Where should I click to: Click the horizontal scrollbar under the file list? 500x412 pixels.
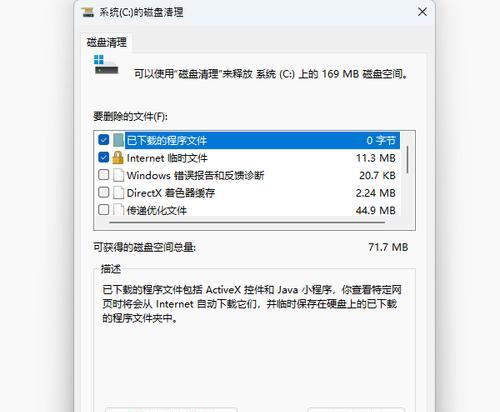click(x=247, y=222)
